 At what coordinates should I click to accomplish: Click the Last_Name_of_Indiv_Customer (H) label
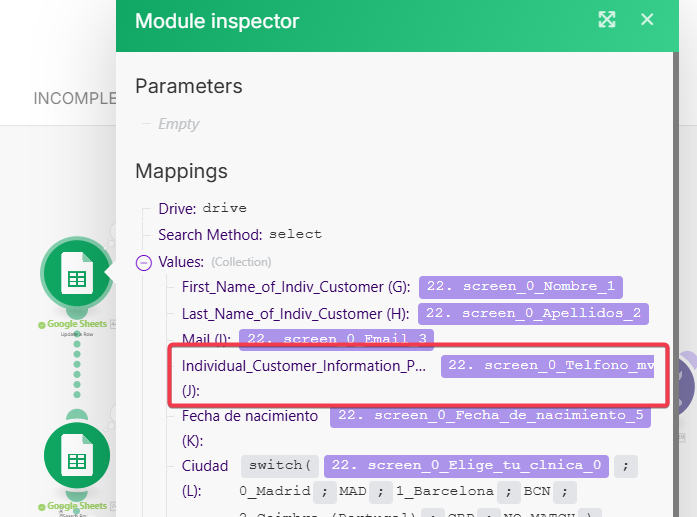point(296,314)
